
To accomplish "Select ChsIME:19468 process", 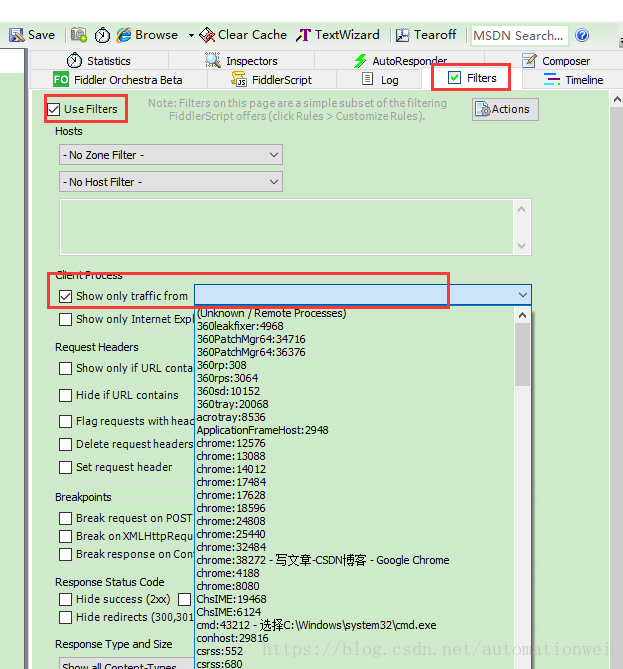I will coord(355,599).
